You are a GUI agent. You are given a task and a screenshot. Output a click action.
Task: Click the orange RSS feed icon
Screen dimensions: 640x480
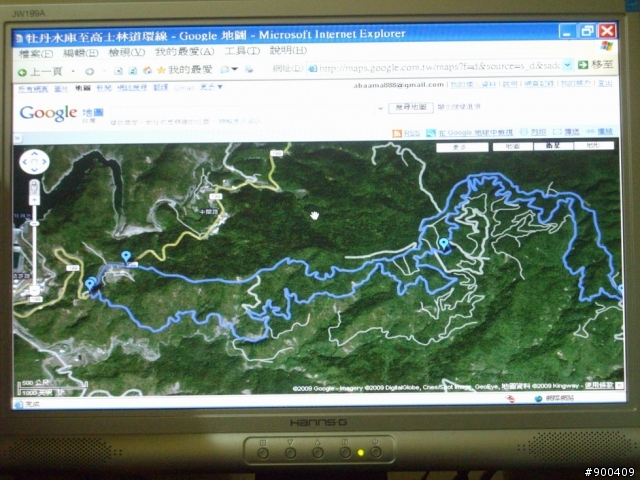coord(397,133)
